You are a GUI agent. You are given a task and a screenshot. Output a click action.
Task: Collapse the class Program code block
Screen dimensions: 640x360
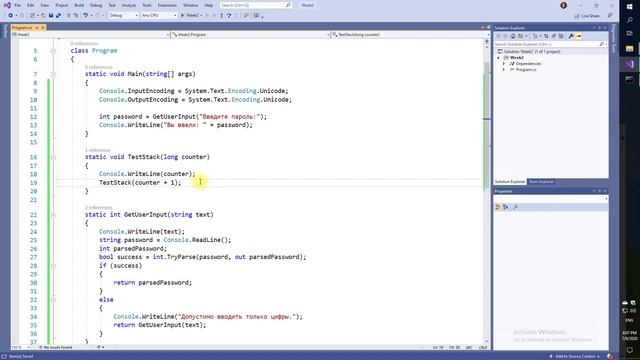tap(53, 51)
